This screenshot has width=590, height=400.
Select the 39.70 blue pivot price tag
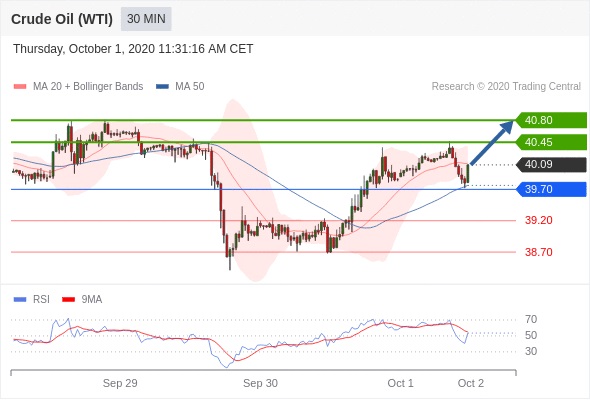click(x=551, y=189)
